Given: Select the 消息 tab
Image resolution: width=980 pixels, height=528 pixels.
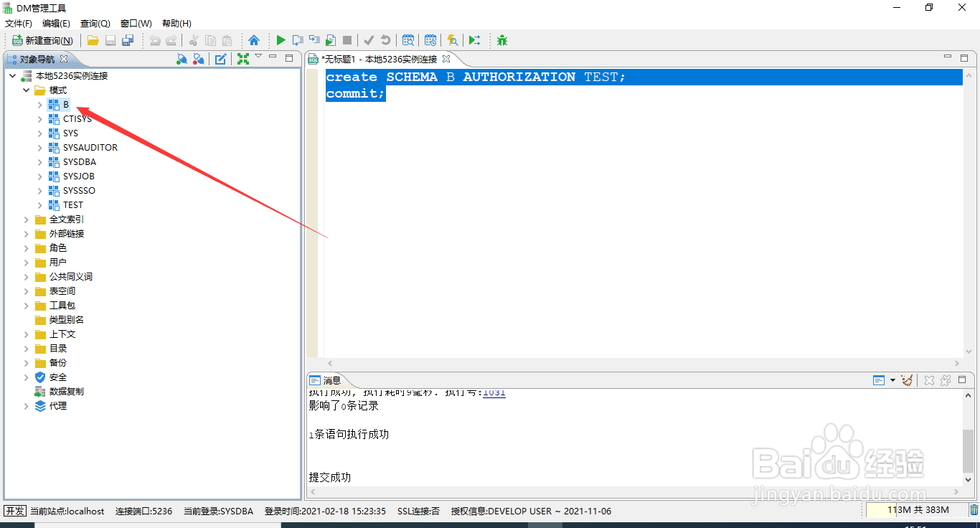Looking at the screenshot, I should click(325, 380).
